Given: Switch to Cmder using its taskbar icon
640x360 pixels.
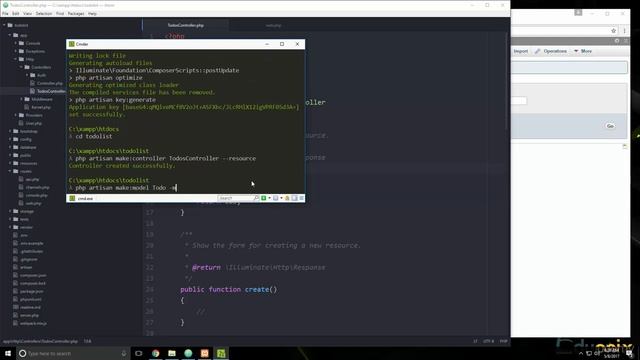Looking at the screenshot, I should coord(221,353).
